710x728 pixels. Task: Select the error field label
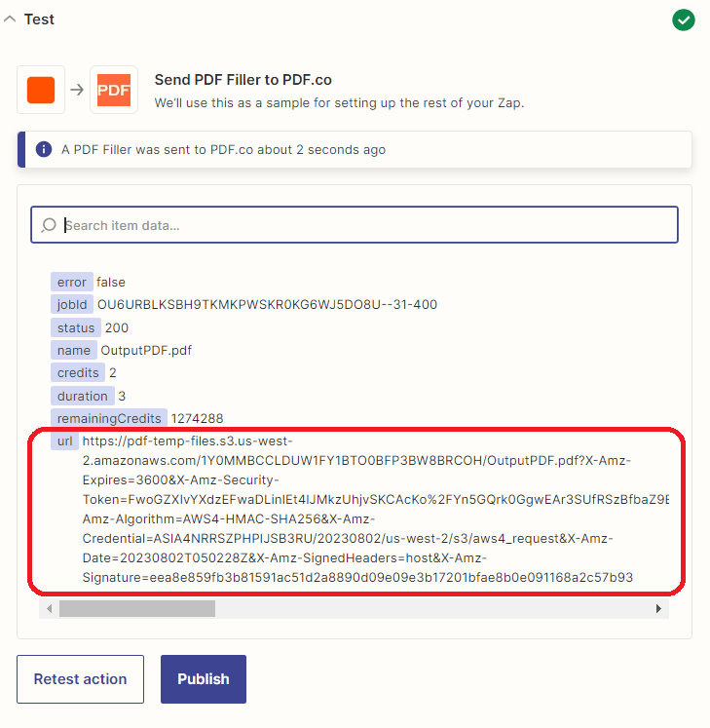click(x=72, y=282)
